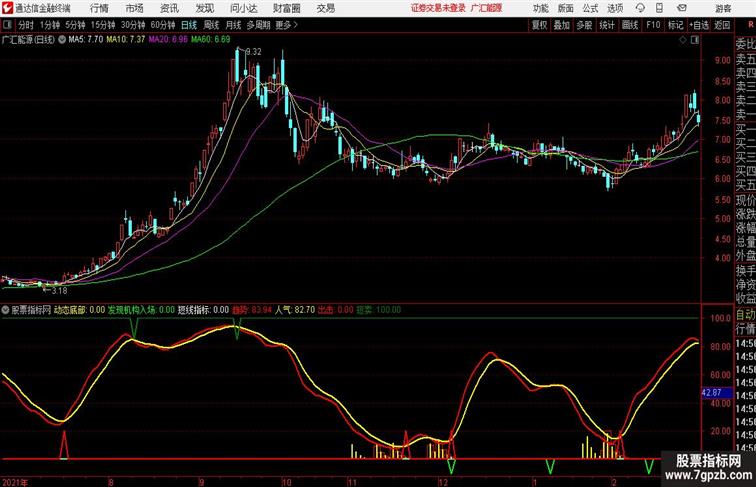Open the 财富圈 menu

click(x=287, y=8)
